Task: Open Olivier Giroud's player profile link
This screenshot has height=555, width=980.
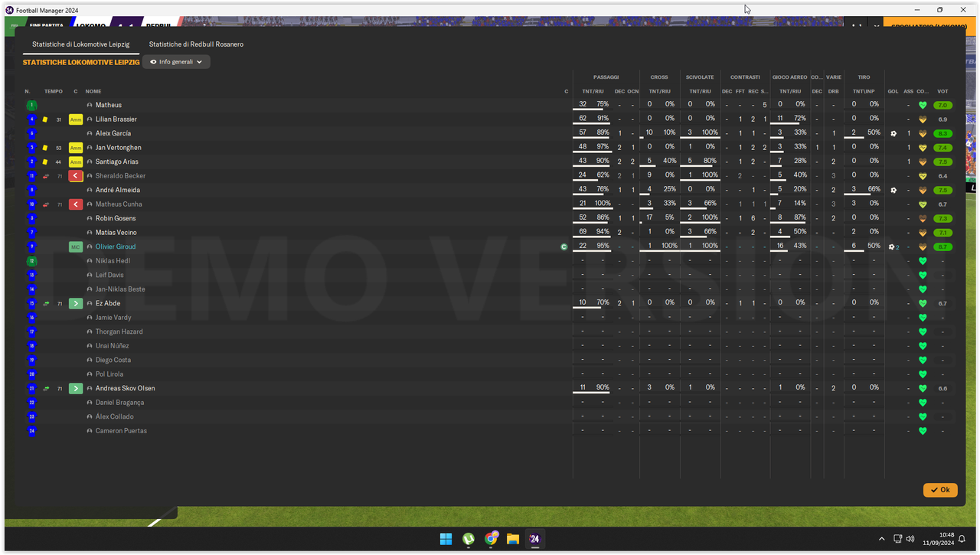Action: tap(116, 246)
